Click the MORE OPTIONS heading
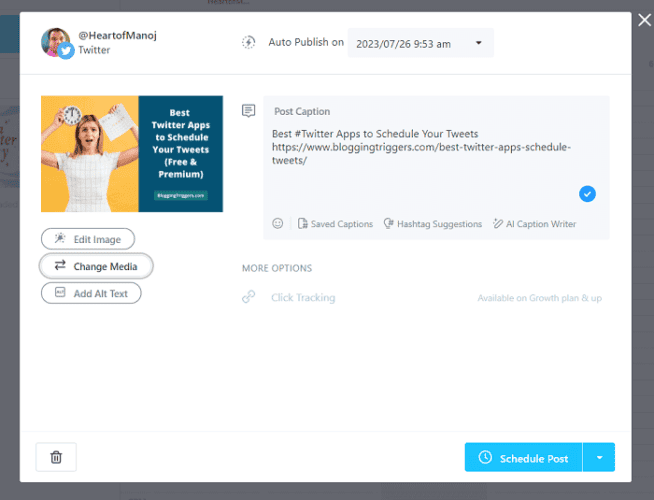The height and width of the screenshot is (500, 654). point(277,268)
